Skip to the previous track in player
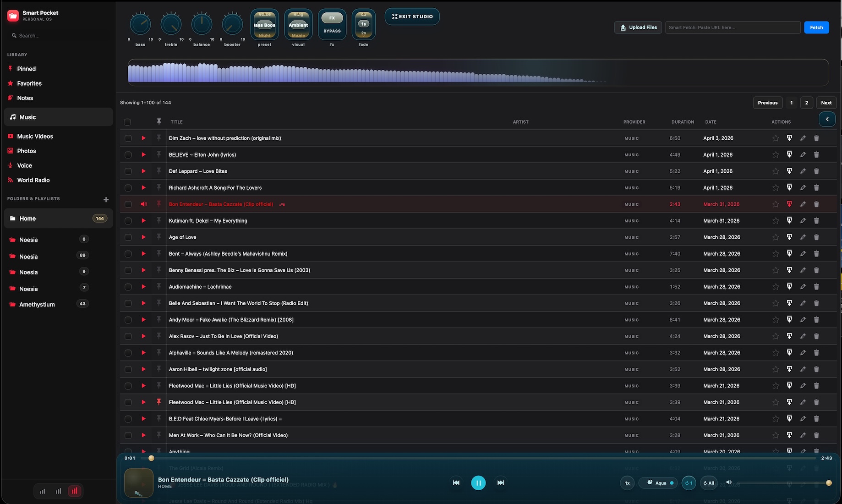This screenshot has width=842, height=504. [x=456, y=482]
